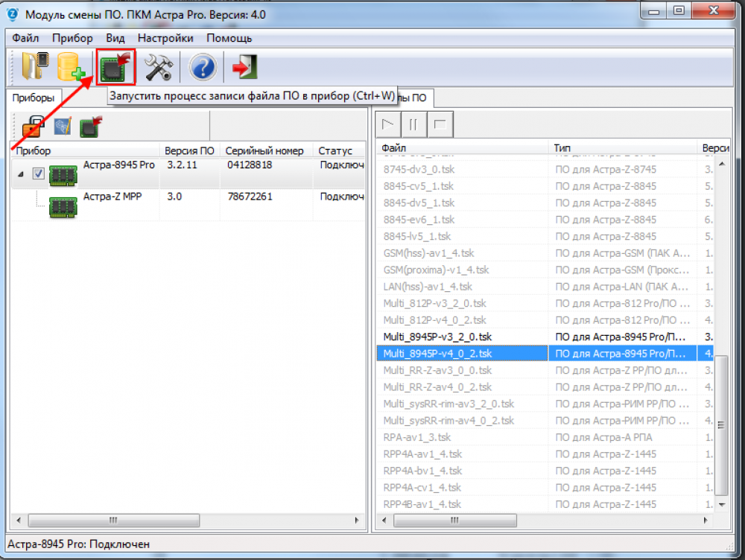Click the pause button above the file list

click(x=413, y=124)
